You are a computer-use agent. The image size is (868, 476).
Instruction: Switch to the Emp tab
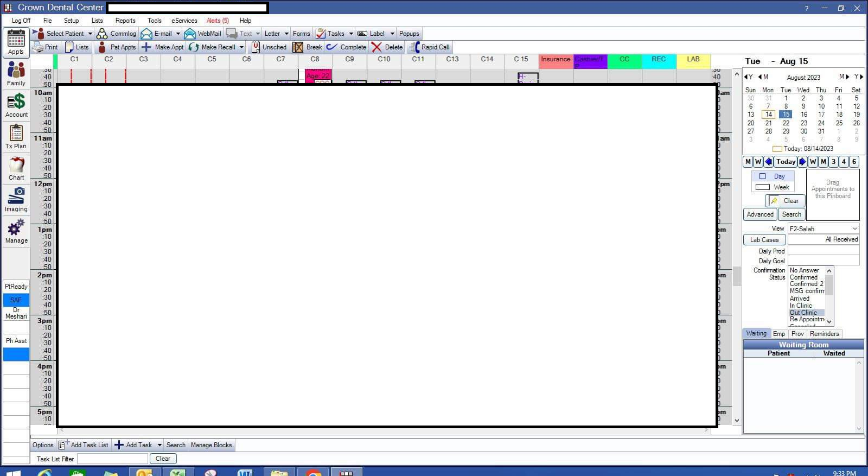click(x=779, y=334)
